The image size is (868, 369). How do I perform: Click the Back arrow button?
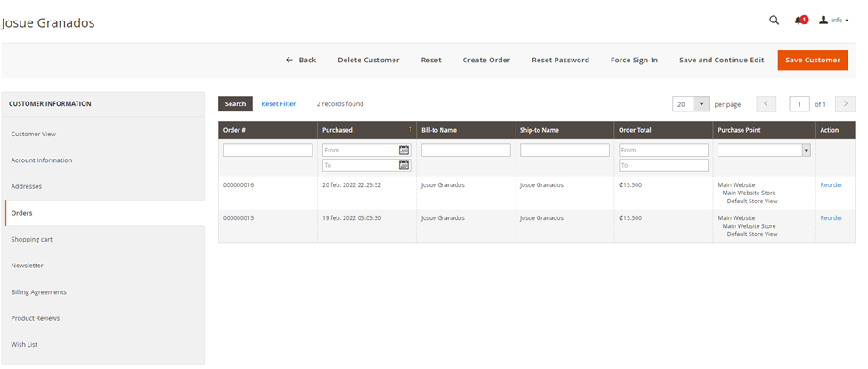[301, 60]
